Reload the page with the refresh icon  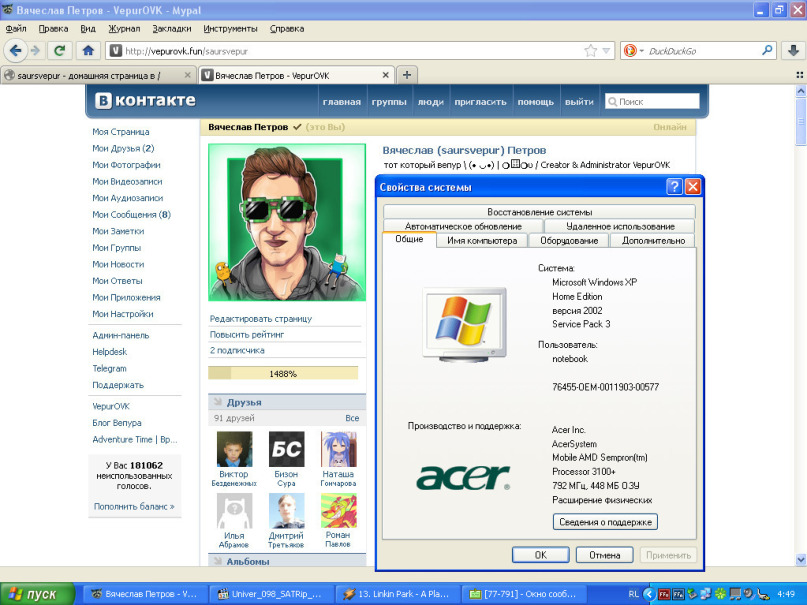point(61,50)
